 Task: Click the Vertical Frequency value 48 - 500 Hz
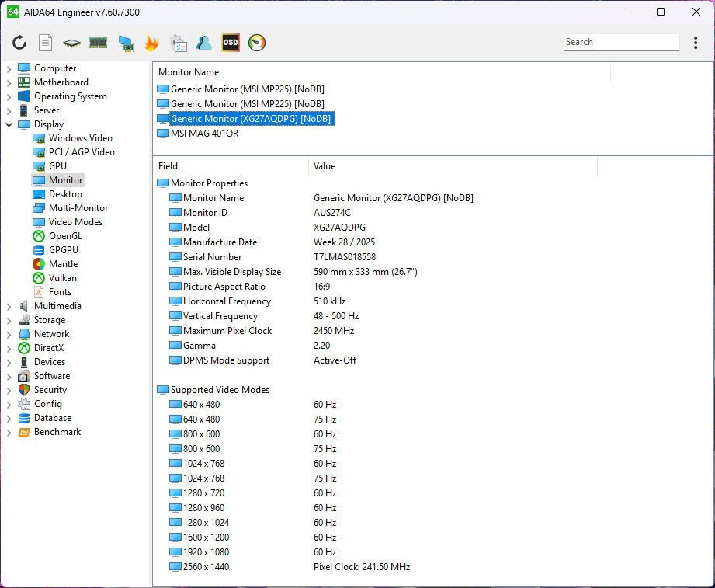click(336, 316)
